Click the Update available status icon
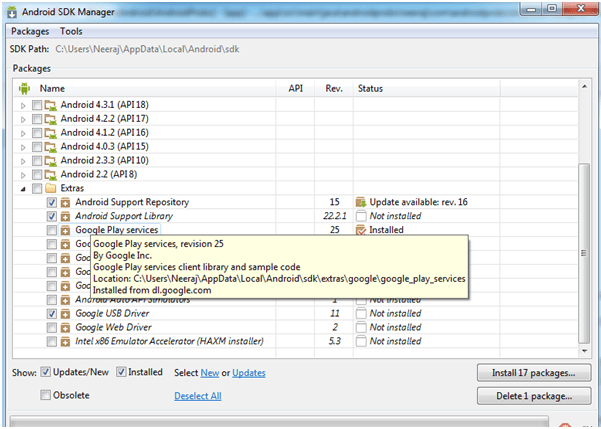Screen dimensions: 601x429 [x=361, y=202]
